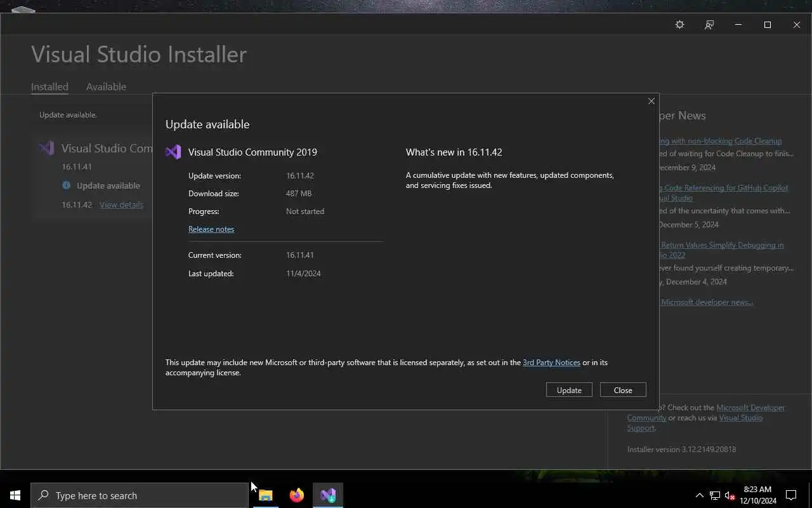Viewport: 812px width, 508px height.
Task: Click the 11/4/2024 last updated date
Action: [x=303, y=273]
